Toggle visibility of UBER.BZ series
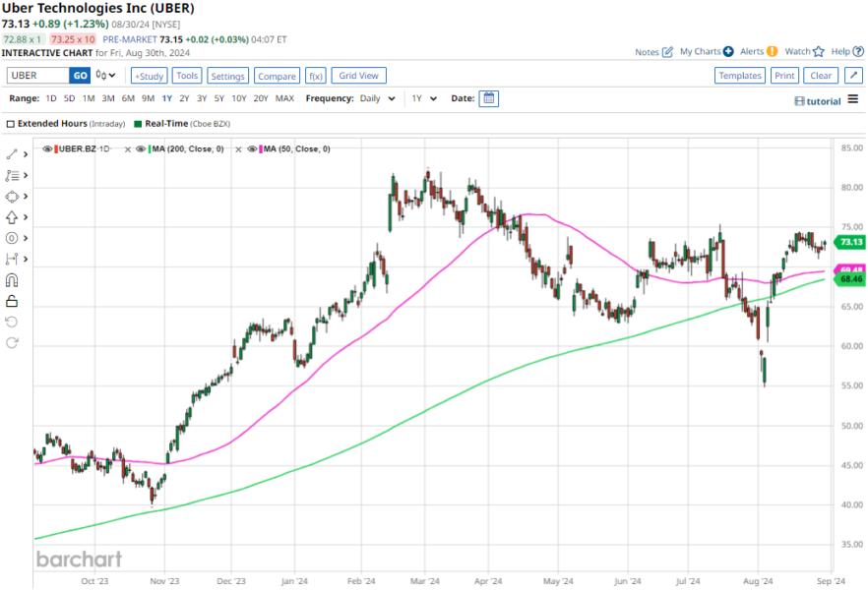This screenshot has width=868, height=590. pos(47,148)
